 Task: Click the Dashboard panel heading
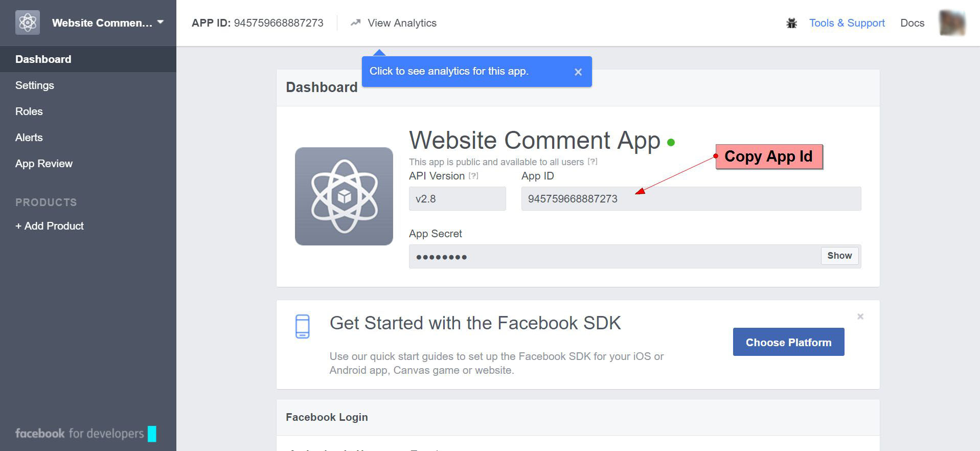322,87
